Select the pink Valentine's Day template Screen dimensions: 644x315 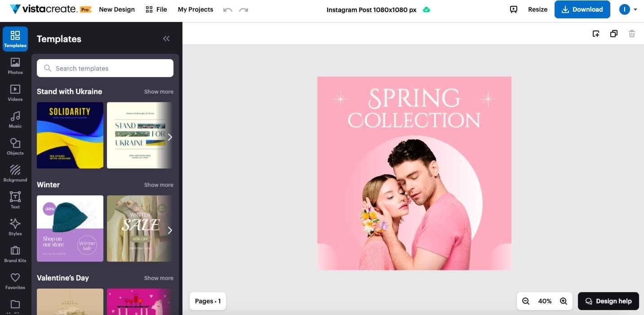[139, 302]
